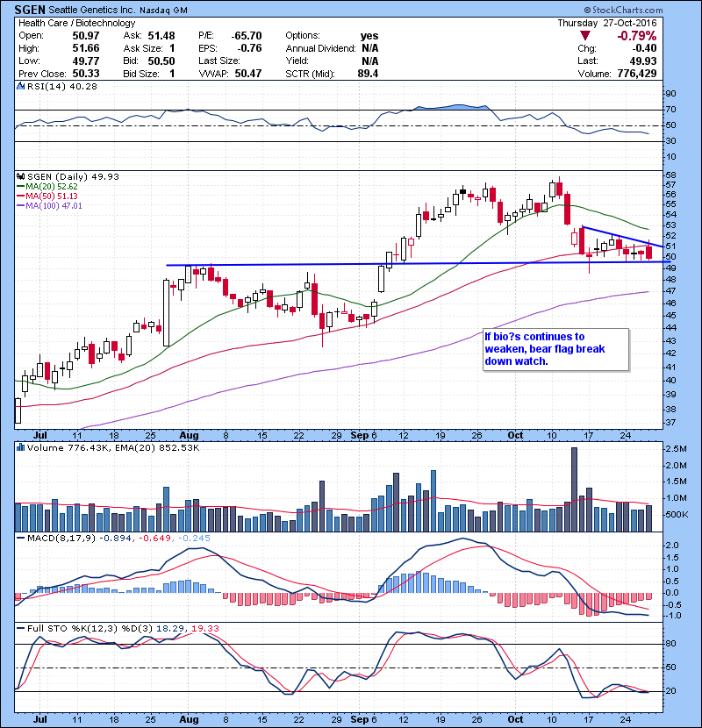The image size is (702, 728).
Task: Click the Yield N/A value
Action: coord(369,61)
